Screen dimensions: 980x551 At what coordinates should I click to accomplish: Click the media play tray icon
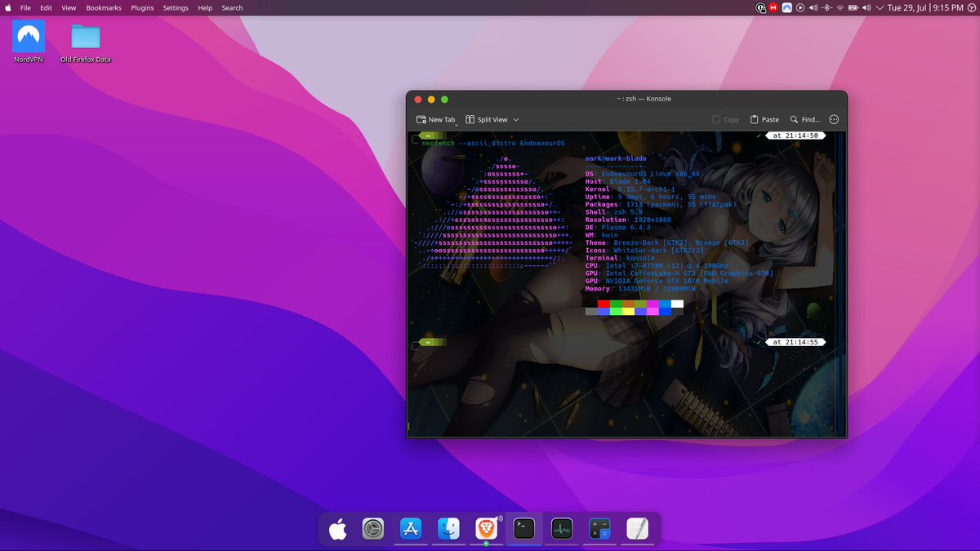pyautogui.click(x=800, y=7)
